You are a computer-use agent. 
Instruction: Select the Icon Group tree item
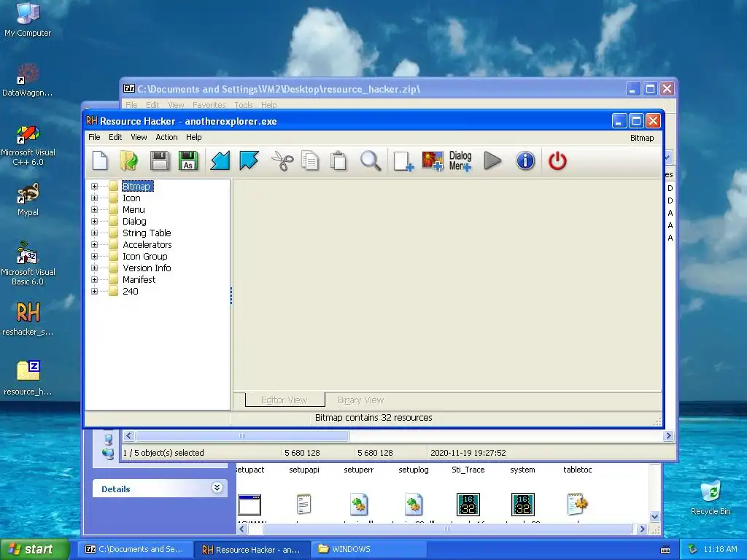[145, 256]
